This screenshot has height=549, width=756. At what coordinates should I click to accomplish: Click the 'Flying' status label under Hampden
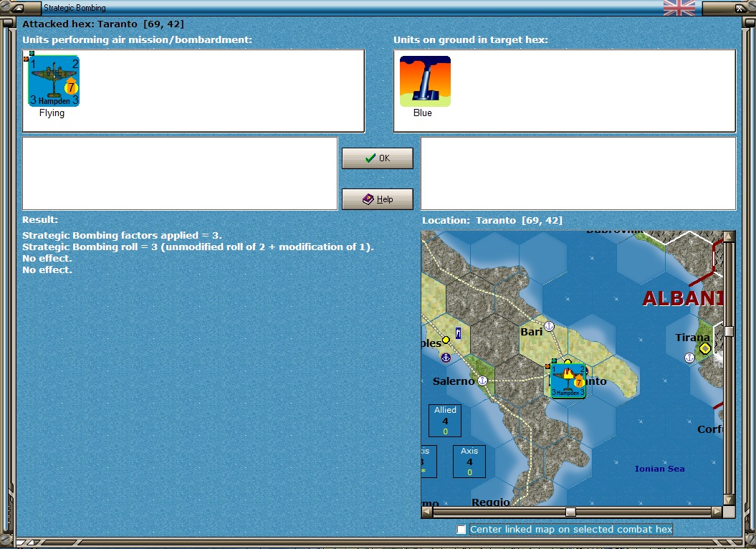pyautogui.click(x=52, y=113)
